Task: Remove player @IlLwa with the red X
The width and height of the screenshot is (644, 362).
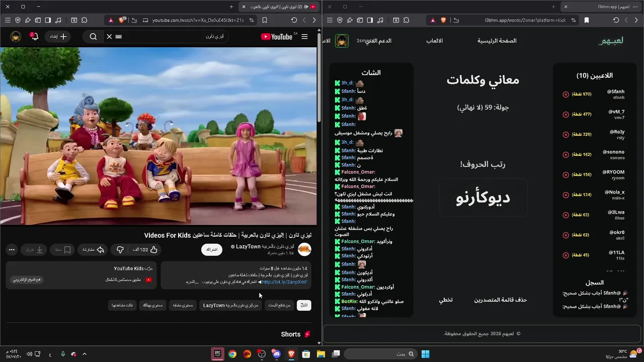Action: click(566, 215)
